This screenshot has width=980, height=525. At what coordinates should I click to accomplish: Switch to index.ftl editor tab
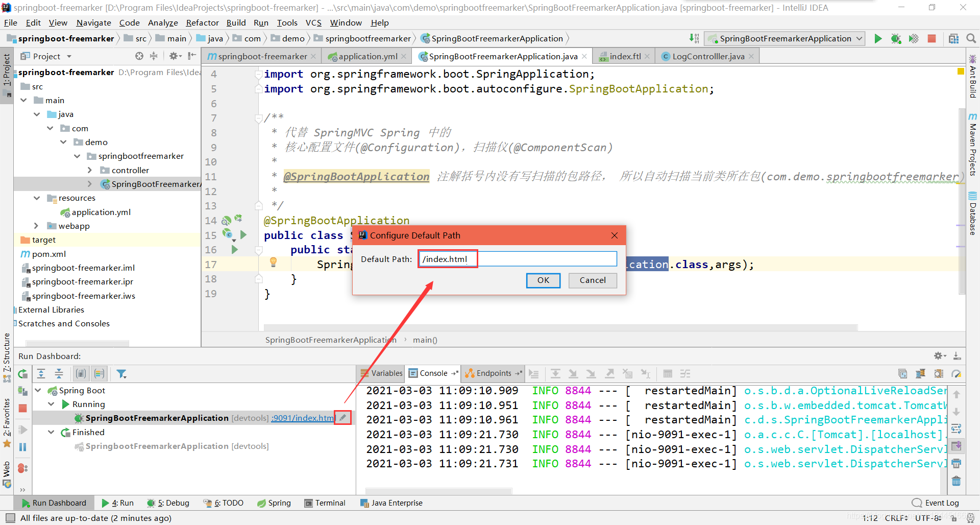click(x=624, y=56)
